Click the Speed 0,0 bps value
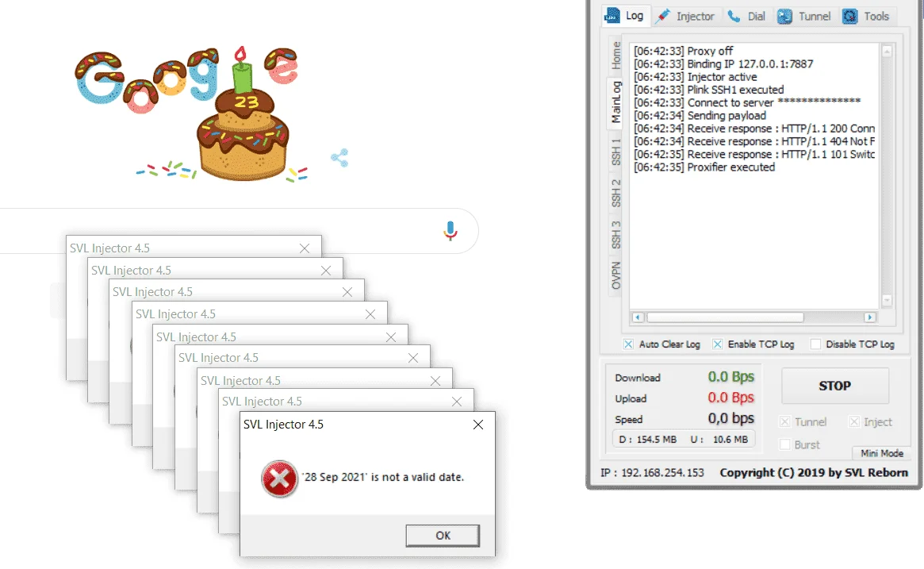This screenshot has width=924, height=569. tap(730, 419)
